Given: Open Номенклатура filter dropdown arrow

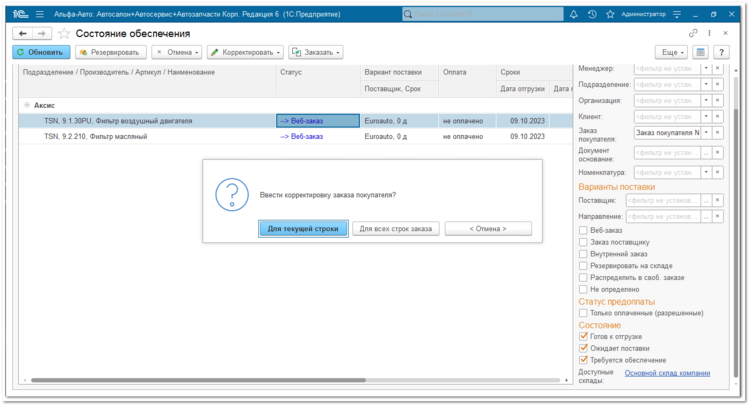Looking at the screenshot, I should pyautogui.click(x=706, y=172).
